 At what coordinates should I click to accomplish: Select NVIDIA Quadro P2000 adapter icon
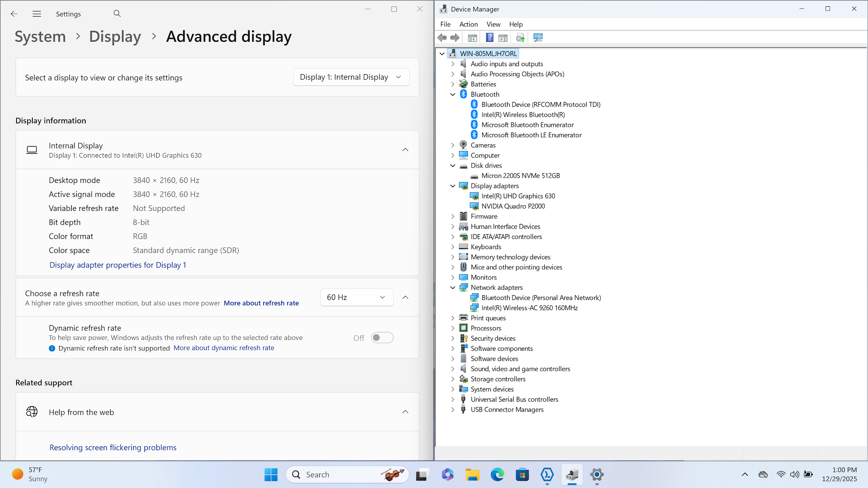click(474, 206)
